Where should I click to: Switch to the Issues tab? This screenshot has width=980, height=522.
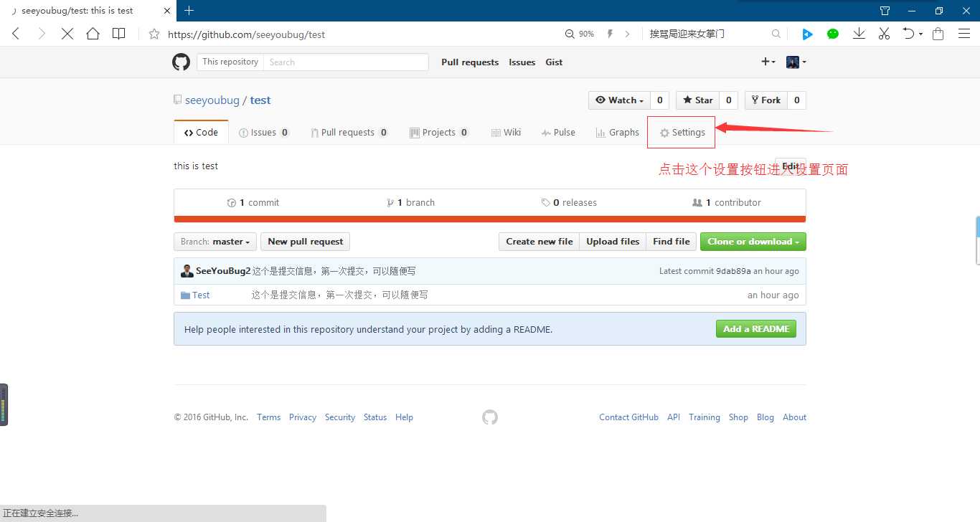[x=264, y=133]
